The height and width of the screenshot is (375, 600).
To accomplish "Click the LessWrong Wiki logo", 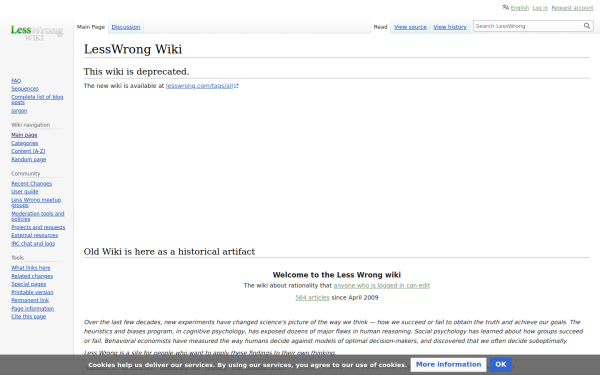I will (x=37, y=33).
